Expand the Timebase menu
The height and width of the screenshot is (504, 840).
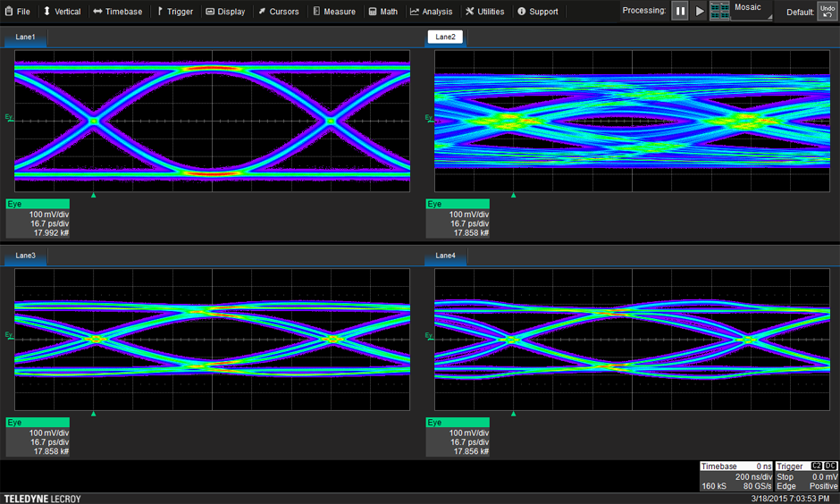117,12
